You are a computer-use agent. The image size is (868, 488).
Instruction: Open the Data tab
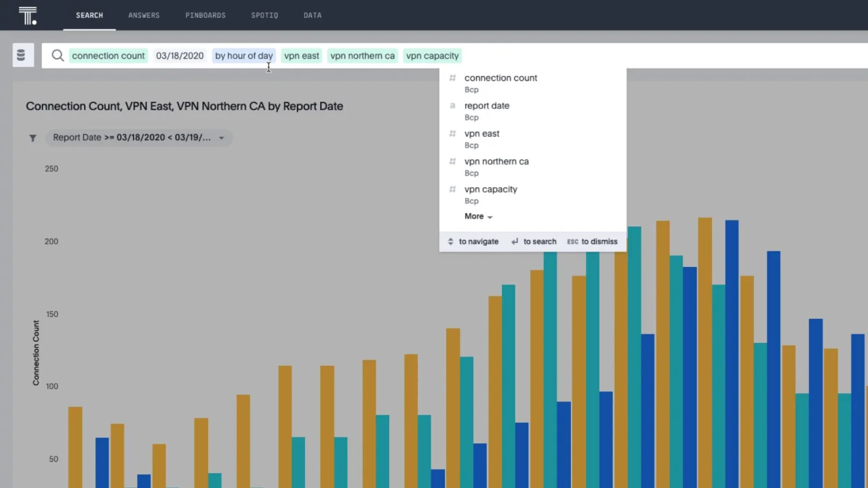tap(313, 15)
